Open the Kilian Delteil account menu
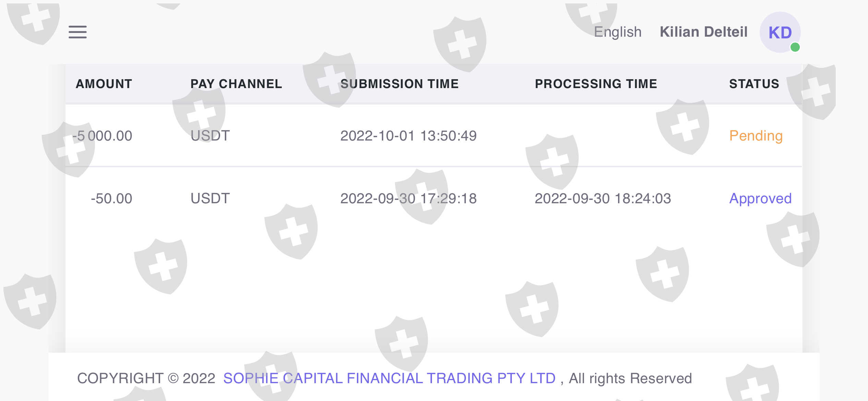 click(x=703, y=32)
